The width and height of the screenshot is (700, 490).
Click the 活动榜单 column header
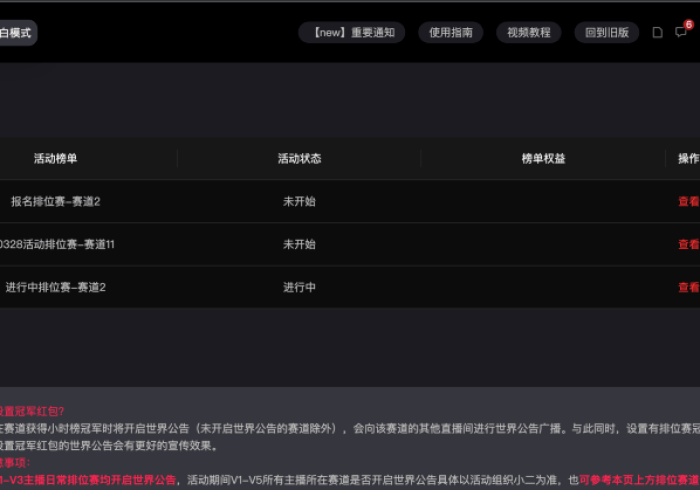pos(55,159)
